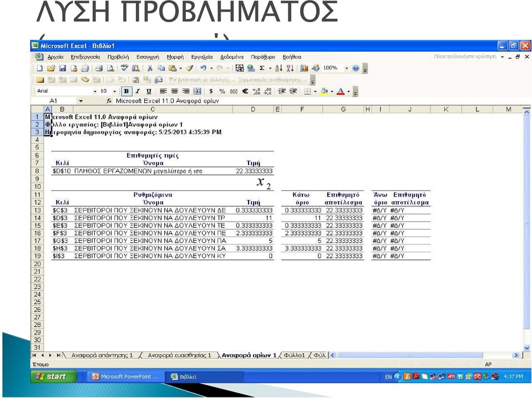The width and height of the screenshot is (532, 398).
Task: Create a new blank workbook
Action: [40, 68]
